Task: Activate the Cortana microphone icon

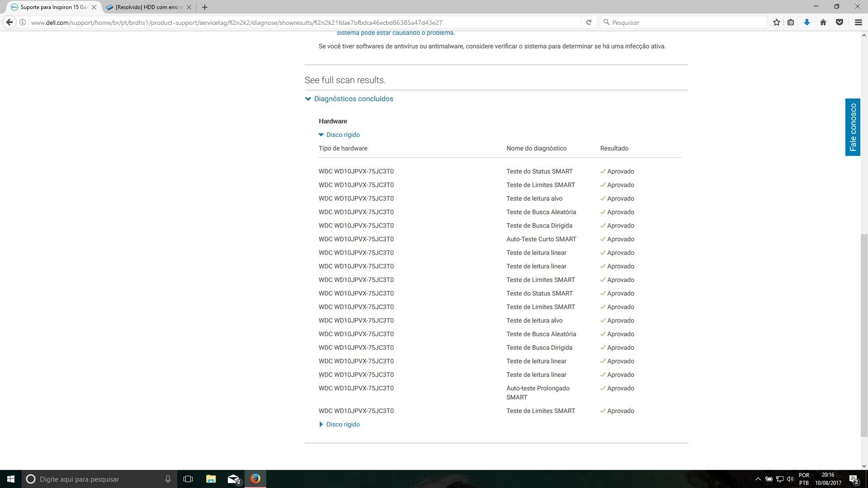Action: coord(168,479)
